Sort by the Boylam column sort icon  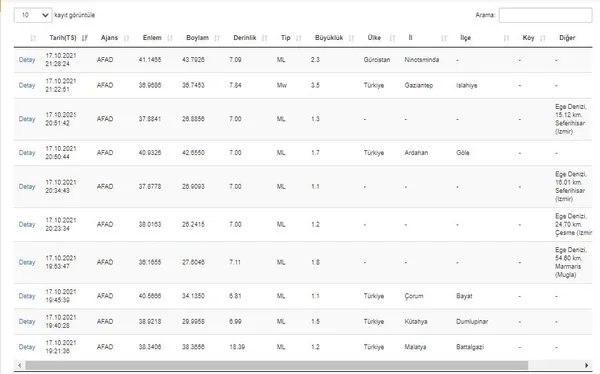[x=217, y=38]
